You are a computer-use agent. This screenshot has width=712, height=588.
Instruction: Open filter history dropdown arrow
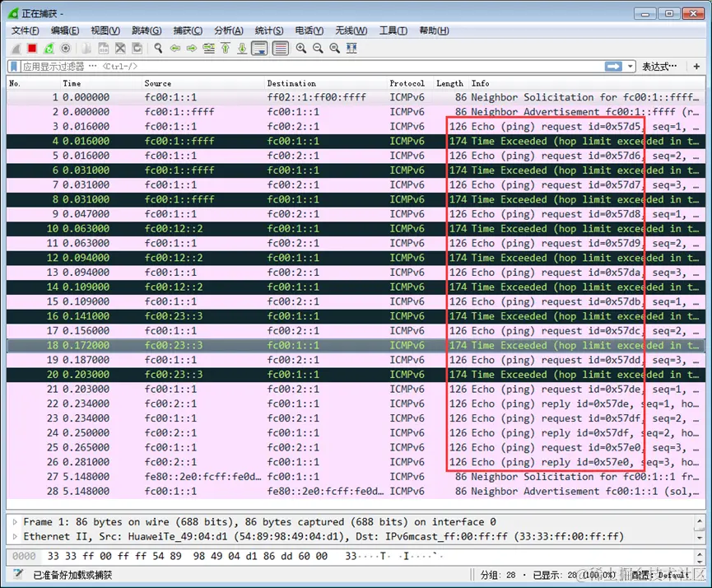tap(630, 67)
